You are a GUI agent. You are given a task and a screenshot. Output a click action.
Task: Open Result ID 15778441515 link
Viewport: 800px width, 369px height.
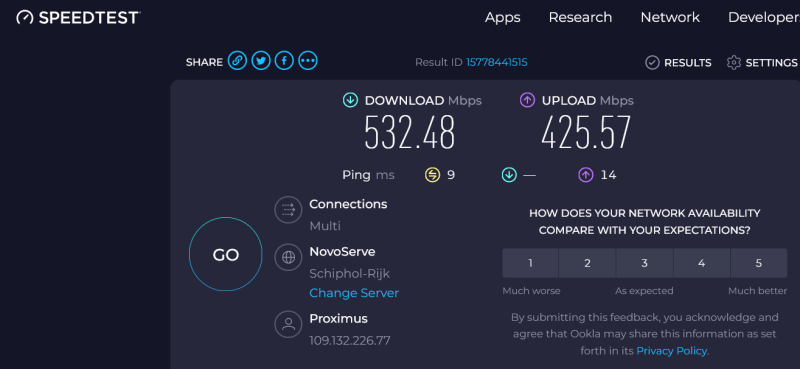point(496,62)
